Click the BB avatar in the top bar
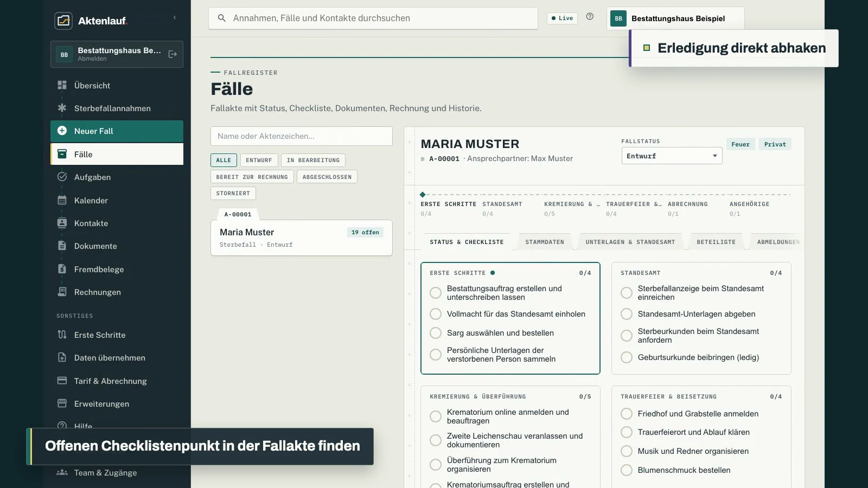Image resolution: width=868 pixels, height=488 pixels. click(618, 18)
